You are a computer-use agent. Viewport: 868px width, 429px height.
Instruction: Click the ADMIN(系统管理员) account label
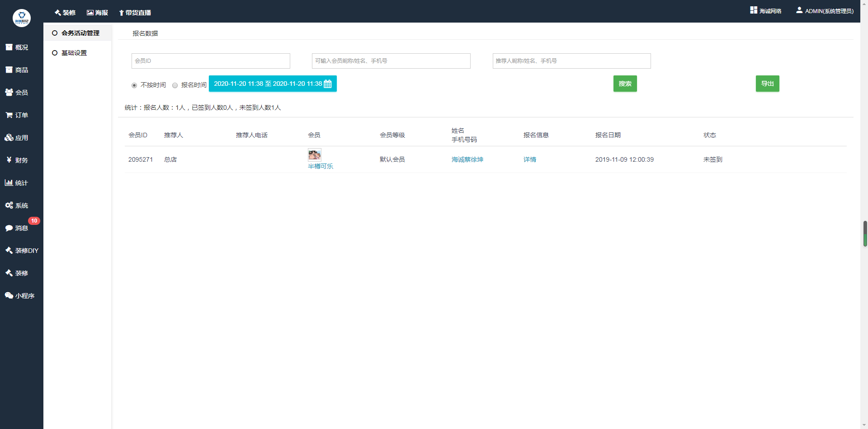[x=829, y=11]
